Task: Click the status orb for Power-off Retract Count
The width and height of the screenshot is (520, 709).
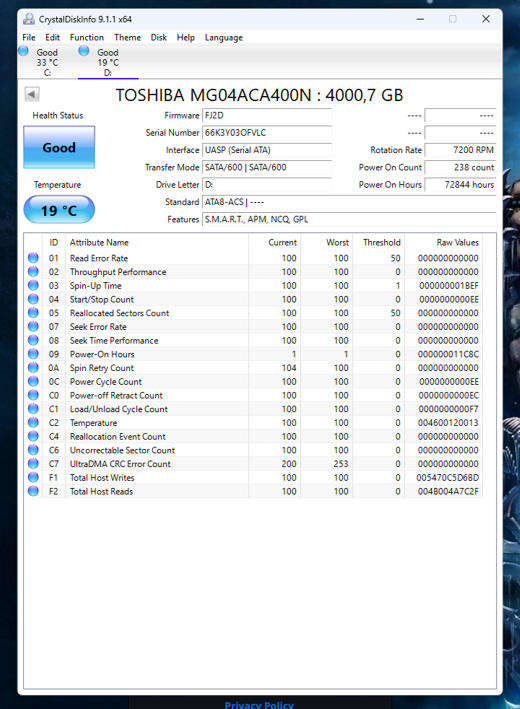Action: 33,395
